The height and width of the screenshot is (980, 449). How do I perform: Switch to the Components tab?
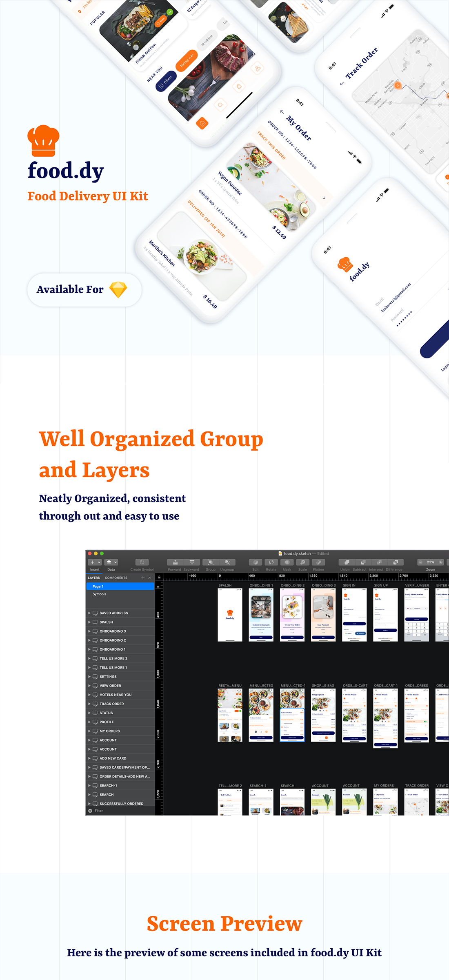point(116,578)
